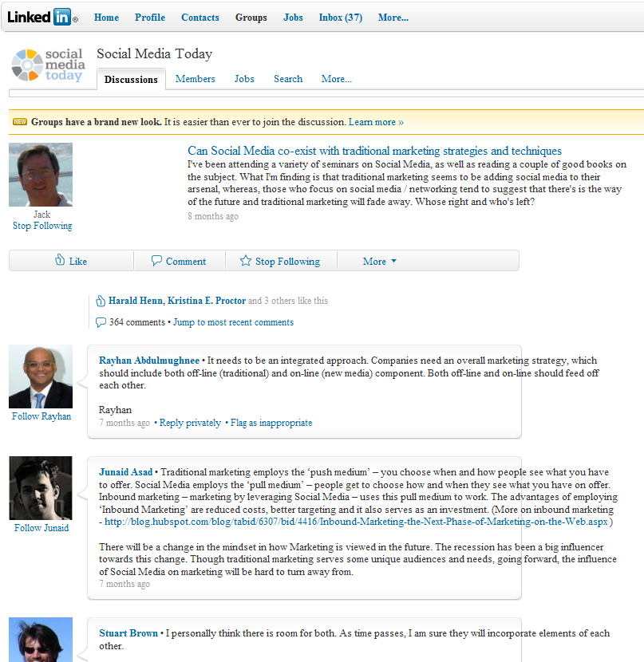
Task: Open the More... menu in top navigation
Action: click(x=393, y=18)
